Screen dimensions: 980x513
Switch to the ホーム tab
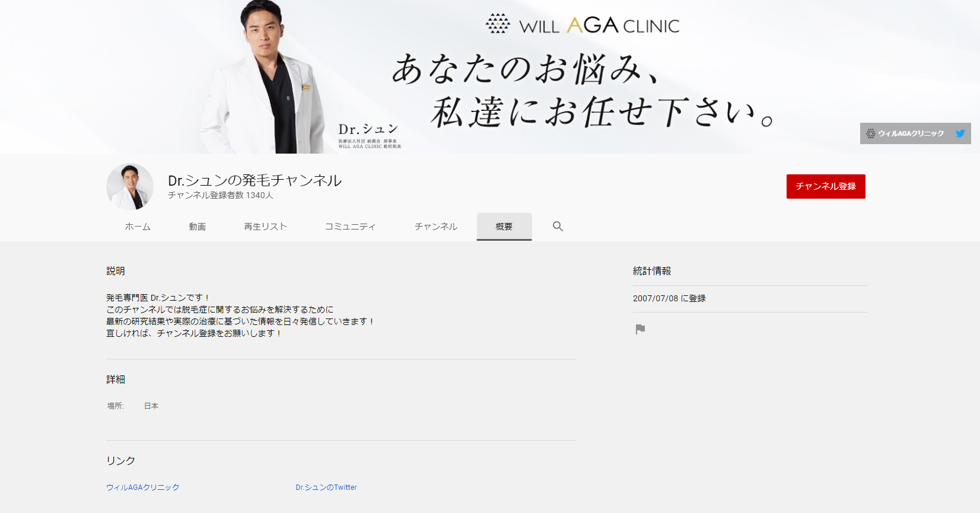[138, 227]
